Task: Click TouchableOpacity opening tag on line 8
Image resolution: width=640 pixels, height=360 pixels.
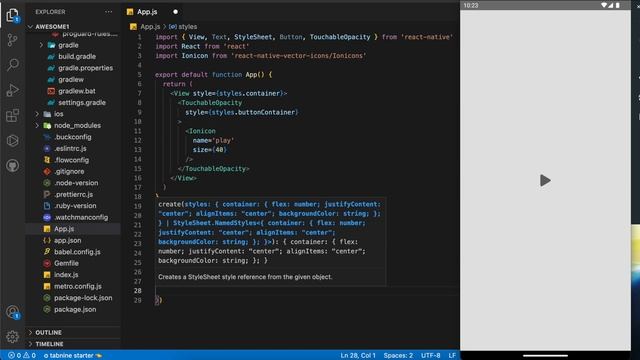Action: point(211,103)
